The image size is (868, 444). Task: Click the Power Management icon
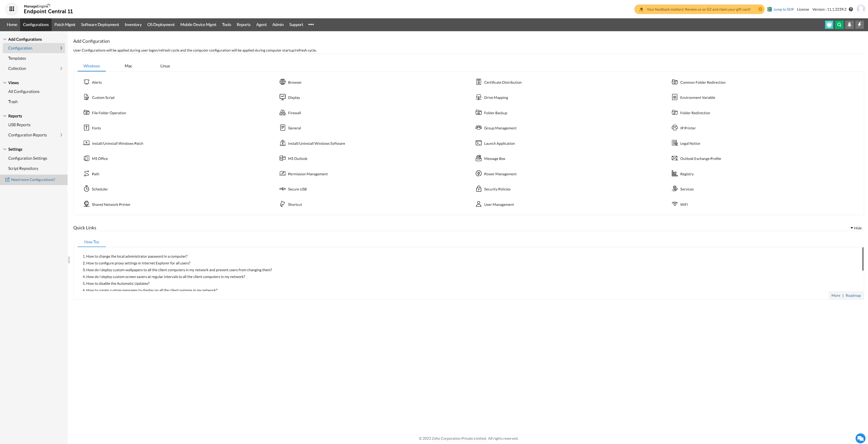(479, 174)
